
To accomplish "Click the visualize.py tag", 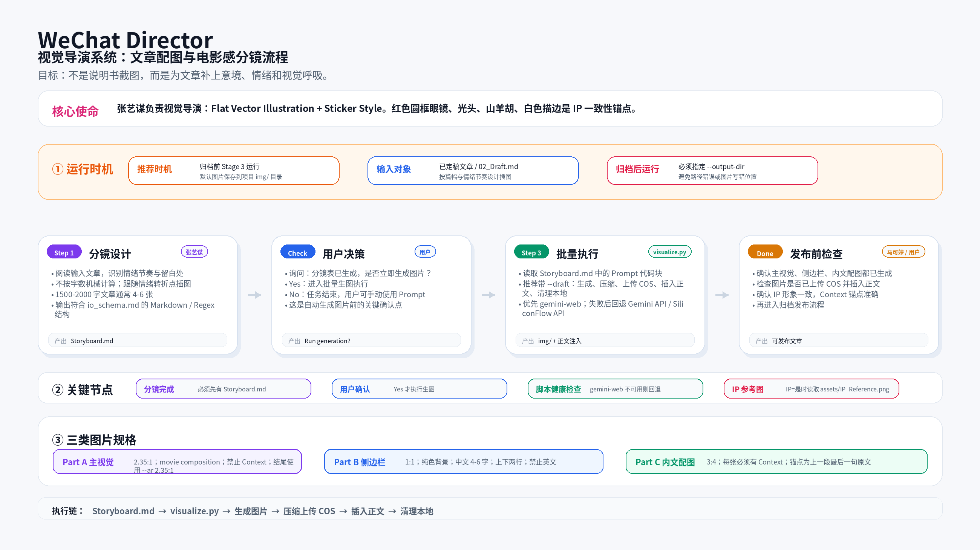I will pyautogui.click(x=669, y=252).
